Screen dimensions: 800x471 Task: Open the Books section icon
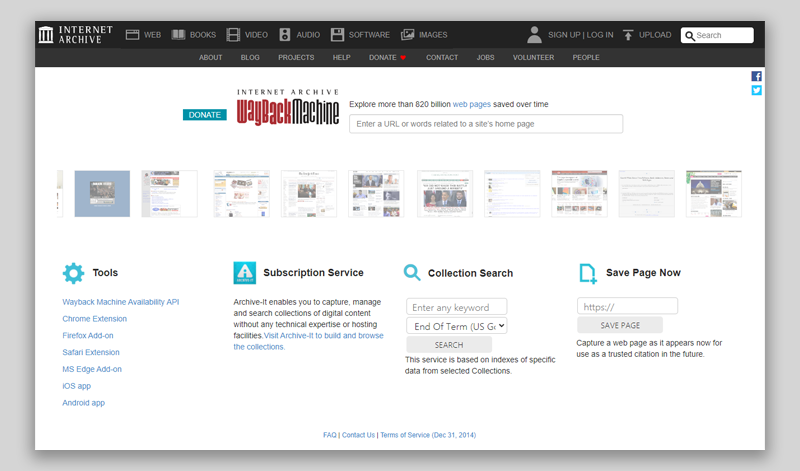pos(178,35)
